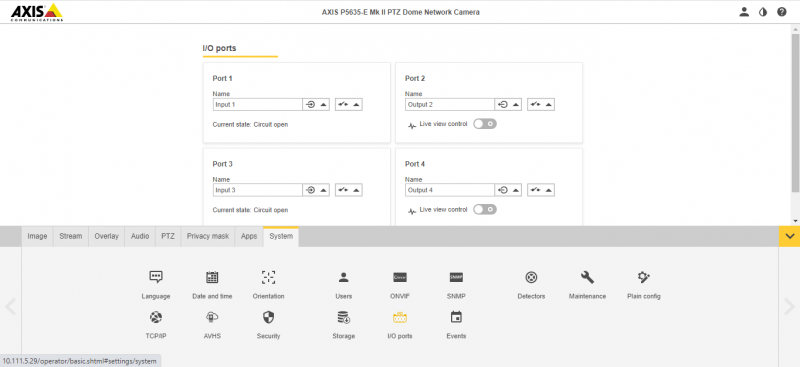The height and width of the screenshot is (367, 800).
Task: Click the AXIS Communications logo
Action: point(37,12)
